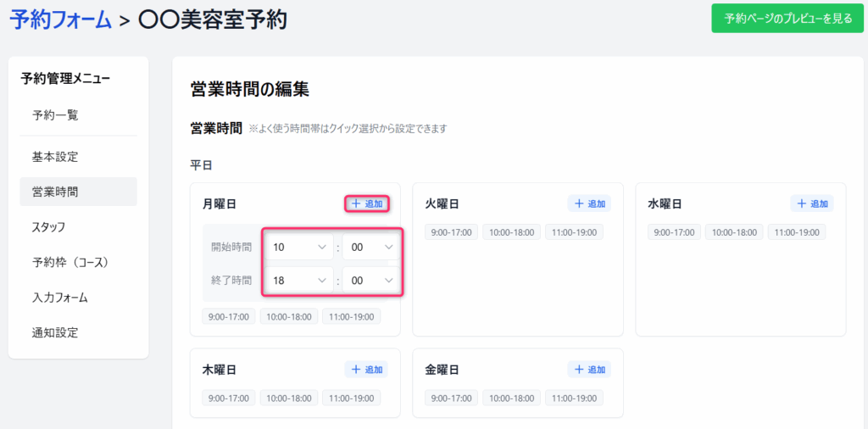Open 予約一覧 in the sidebar menu
The width and height of the screenshot is (868, 429).
(55, 115)
